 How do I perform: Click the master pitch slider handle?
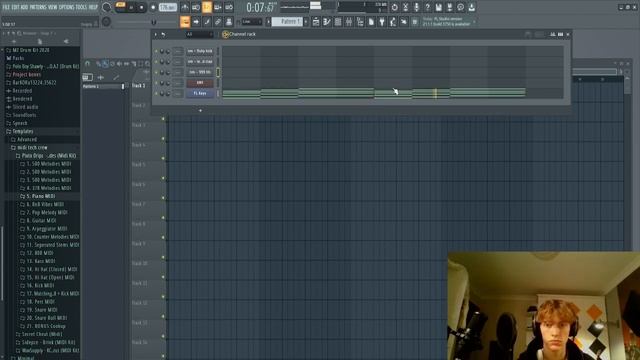click(x=154, y=22)
